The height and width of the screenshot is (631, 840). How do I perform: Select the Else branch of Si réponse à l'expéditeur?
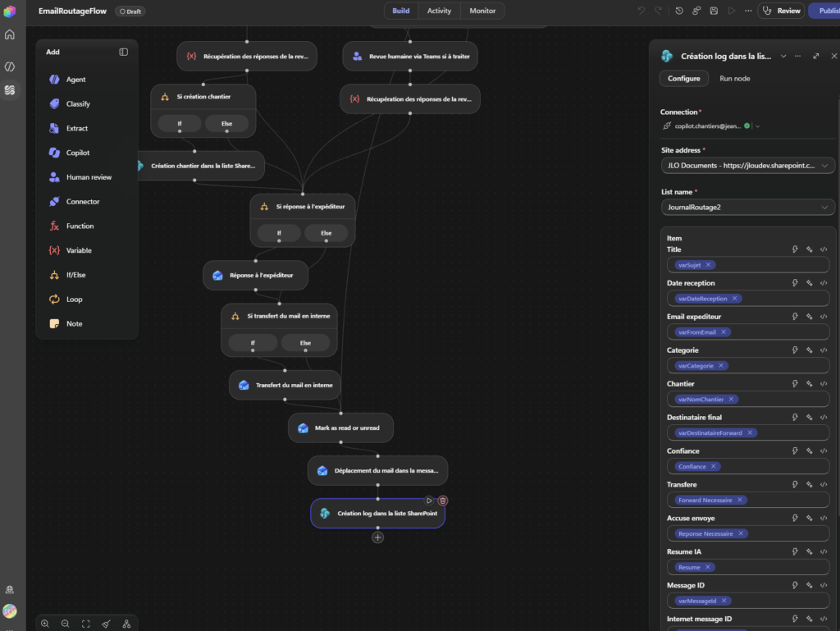coord(326,233)
